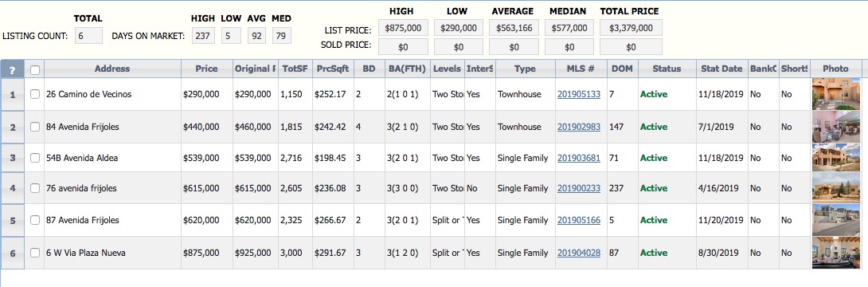The width and height of the screenshot is (868, 287).
Task: Open photo for 87 Avenida Frijoles
Action: click(835, 220)
